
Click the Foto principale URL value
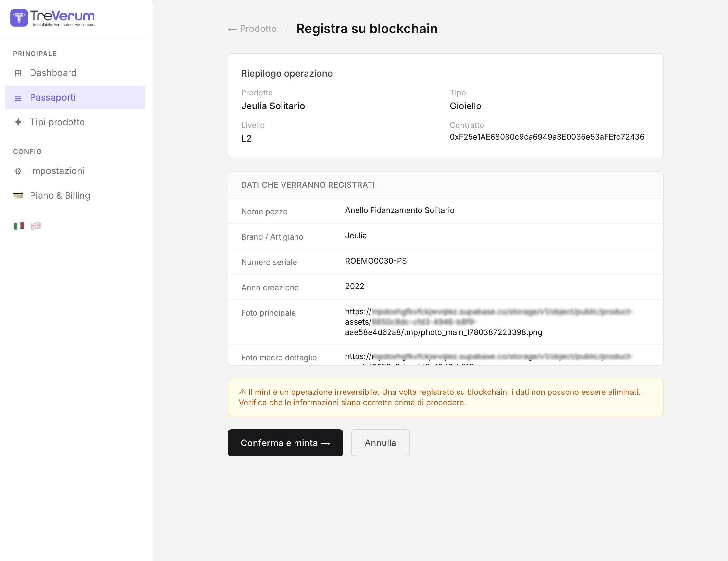(489, 322)
